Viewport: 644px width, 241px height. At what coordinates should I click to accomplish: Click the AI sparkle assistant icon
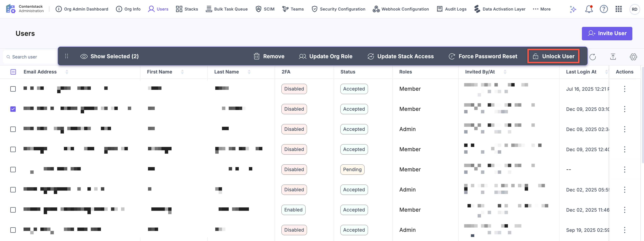[573, 9]
